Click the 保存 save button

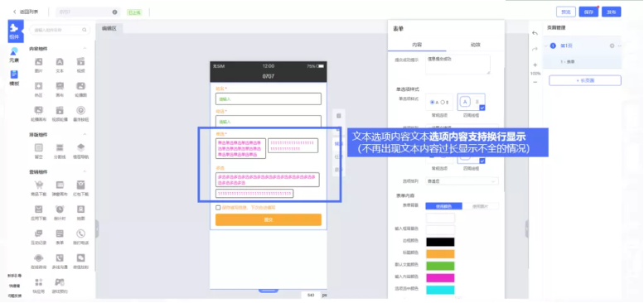click(588, 12)
